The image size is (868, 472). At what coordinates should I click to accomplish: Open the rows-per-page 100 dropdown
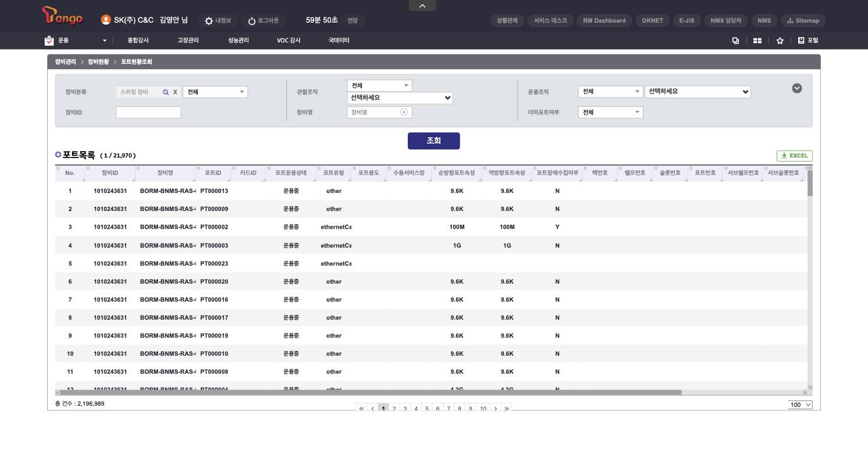pos(801,405)
